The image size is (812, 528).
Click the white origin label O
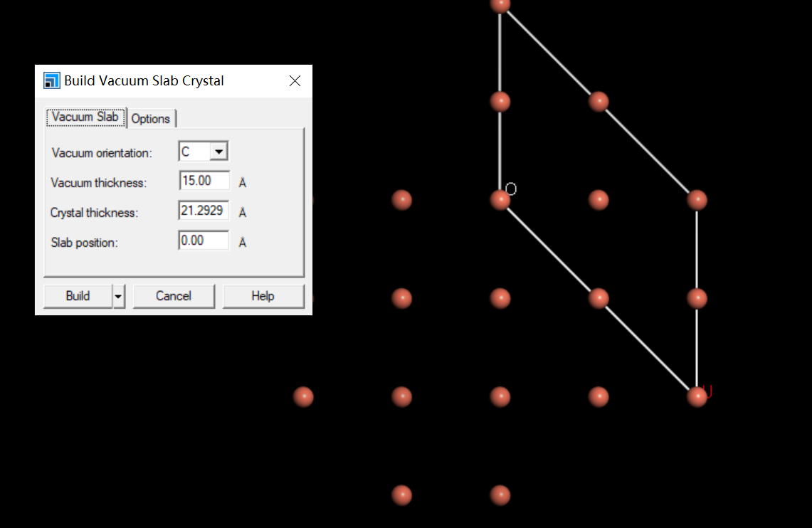511,189
